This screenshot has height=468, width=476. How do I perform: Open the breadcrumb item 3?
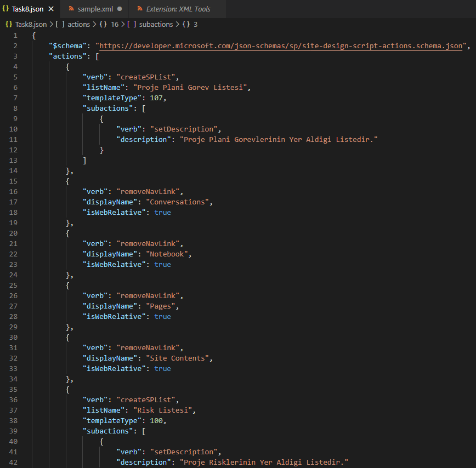tap(195, 24)
